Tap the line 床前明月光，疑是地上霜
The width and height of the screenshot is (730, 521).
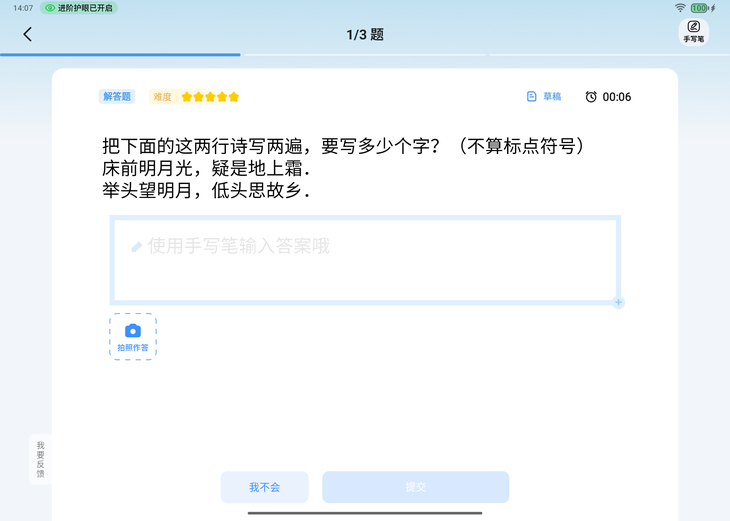(x=206, y=169)
